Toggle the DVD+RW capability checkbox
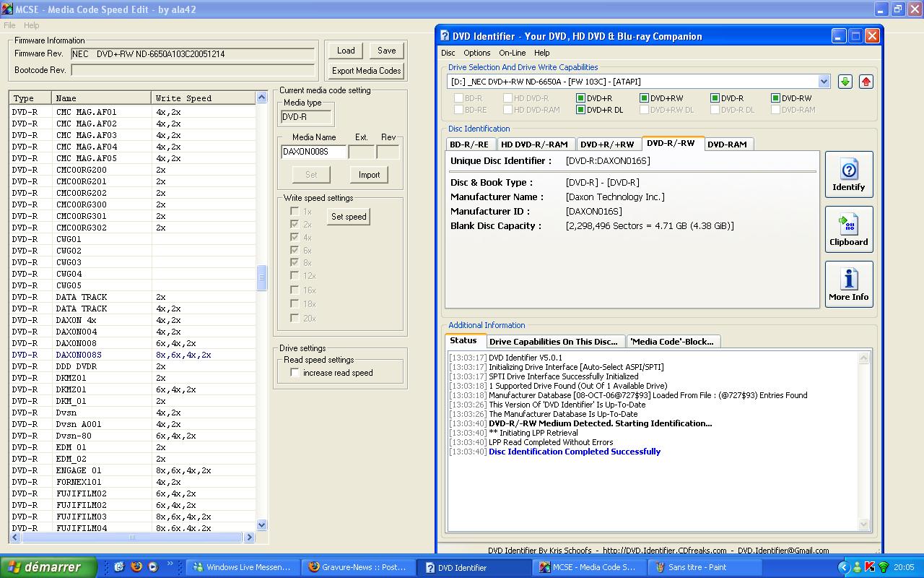 [x=644, y=98]
